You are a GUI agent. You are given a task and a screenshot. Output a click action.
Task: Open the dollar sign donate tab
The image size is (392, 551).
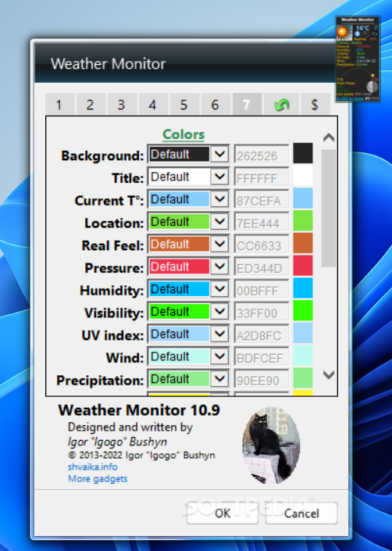[315, 105]
